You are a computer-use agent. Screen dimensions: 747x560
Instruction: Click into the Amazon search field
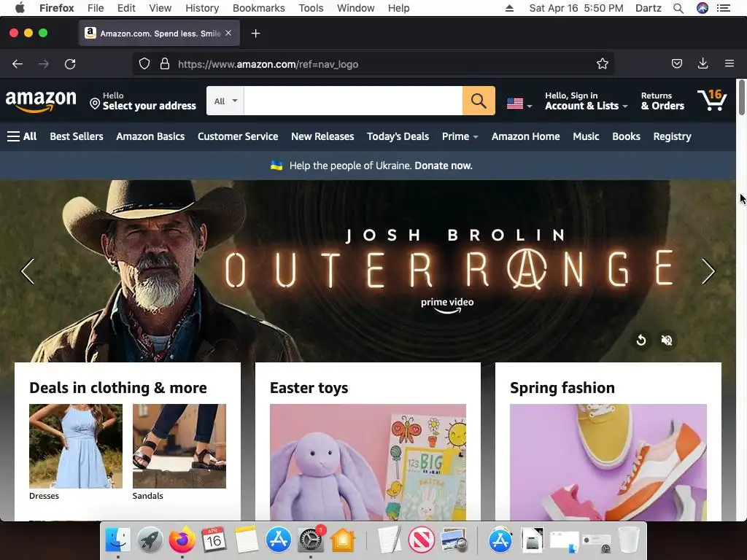353,101
